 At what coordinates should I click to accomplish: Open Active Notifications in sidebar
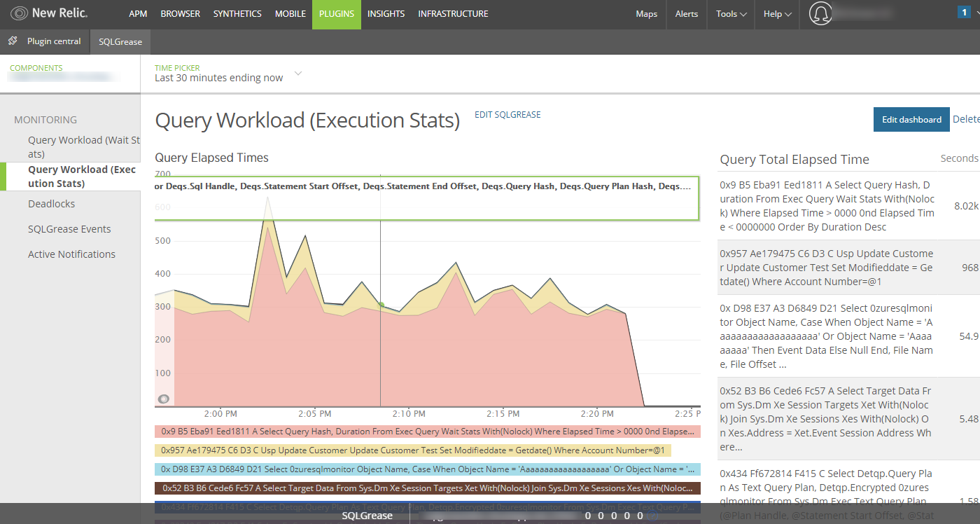[71, 254]
